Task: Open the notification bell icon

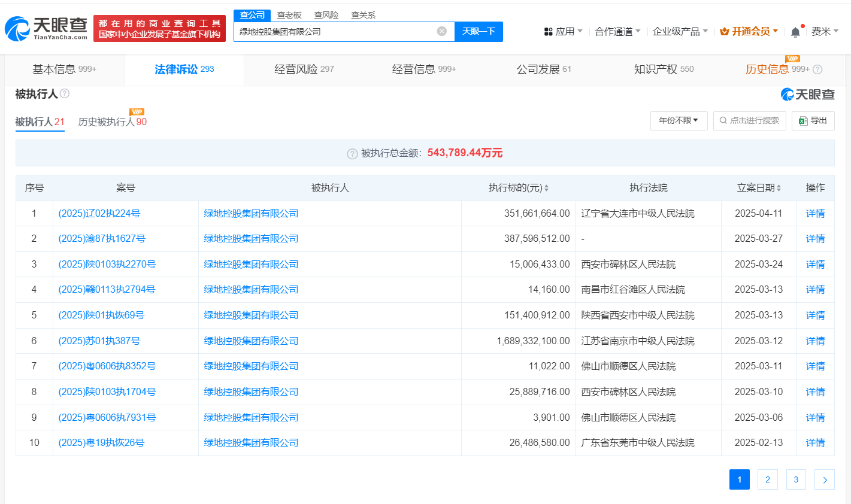Action: click(x=796, y=31)
